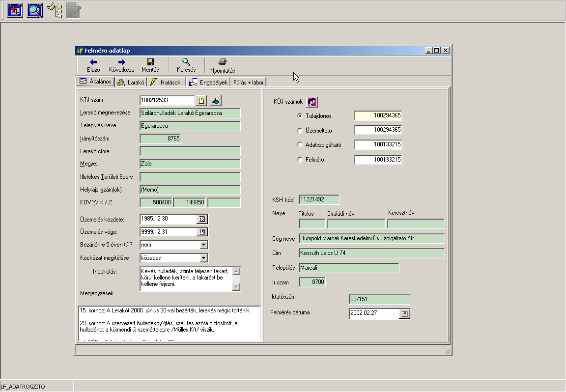Click the Irányítószám field 8765
Screen dimensions: 566x392
coord(160,139)
